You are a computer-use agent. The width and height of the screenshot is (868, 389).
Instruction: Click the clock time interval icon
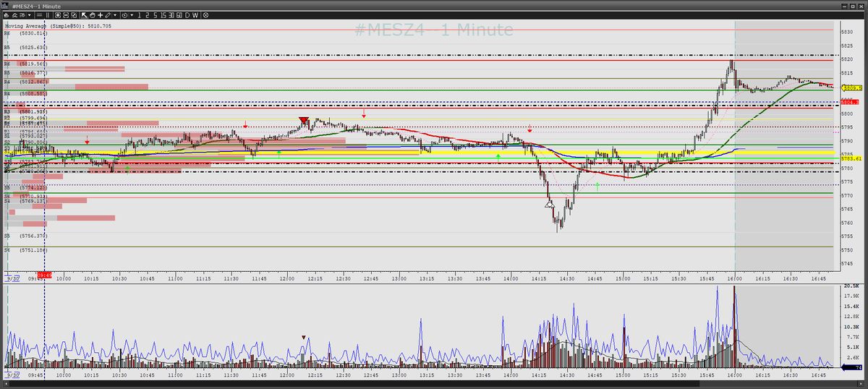pyautogui.click(x=124, y=15)
